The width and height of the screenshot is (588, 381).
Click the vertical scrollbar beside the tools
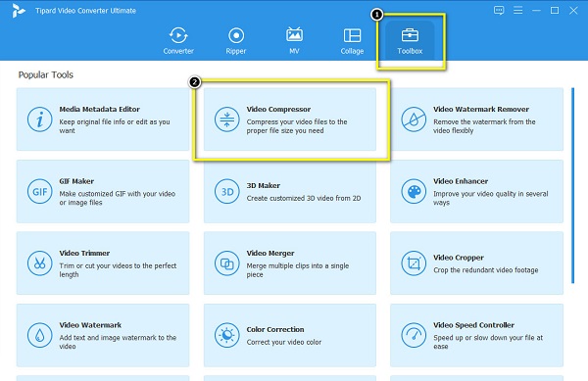(572, 185)
